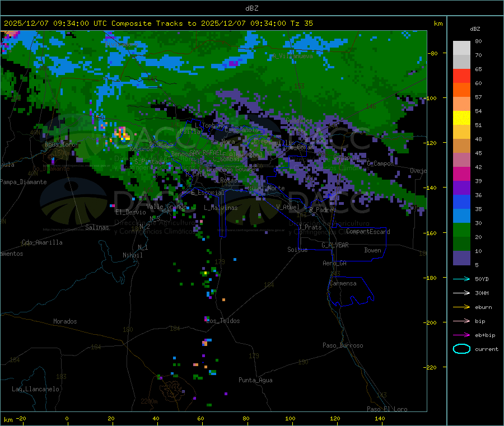The width and height of the screenshot is (504, 426).
Task: Click the Nihuil map label
Action: pyautogui.click(x=132, y=255)
